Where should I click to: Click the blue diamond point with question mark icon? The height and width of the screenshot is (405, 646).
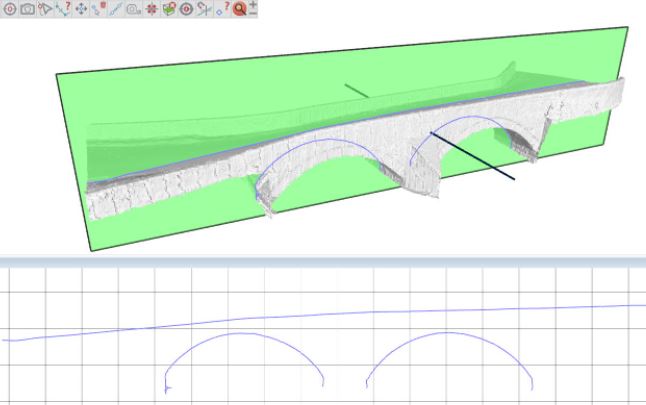[x=222, y=9]
